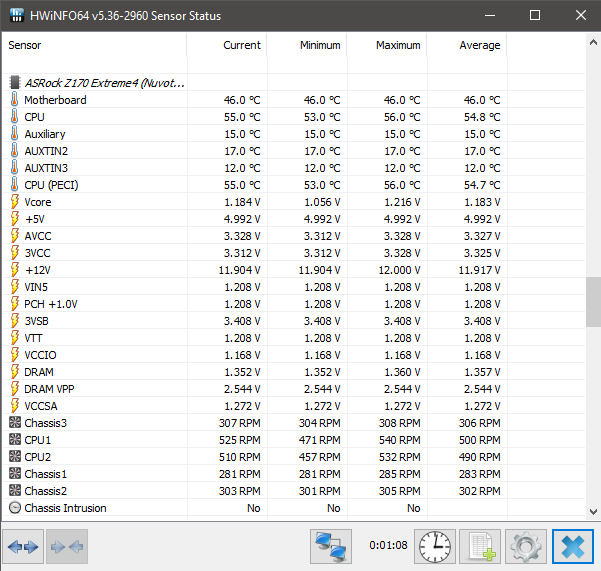
Task: Click the Sensor column header
Action: click(94, 45)
